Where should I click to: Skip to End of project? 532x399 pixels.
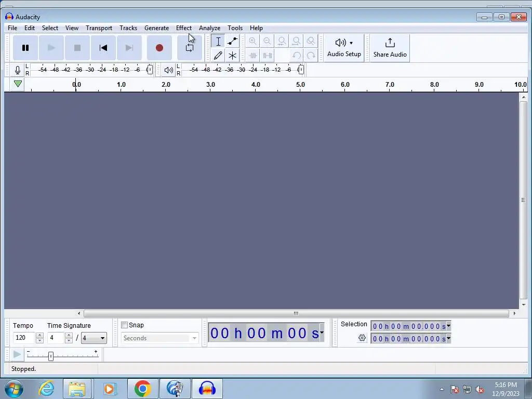point(129,48)
